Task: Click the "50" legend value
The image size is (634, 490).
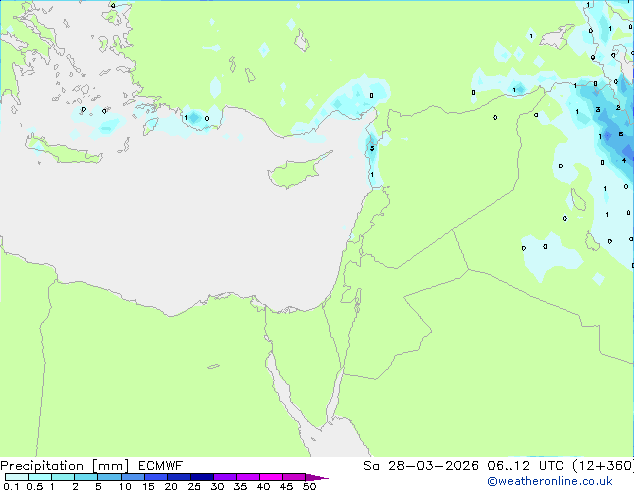Action: pyautogui.click(x=309, y=486)
